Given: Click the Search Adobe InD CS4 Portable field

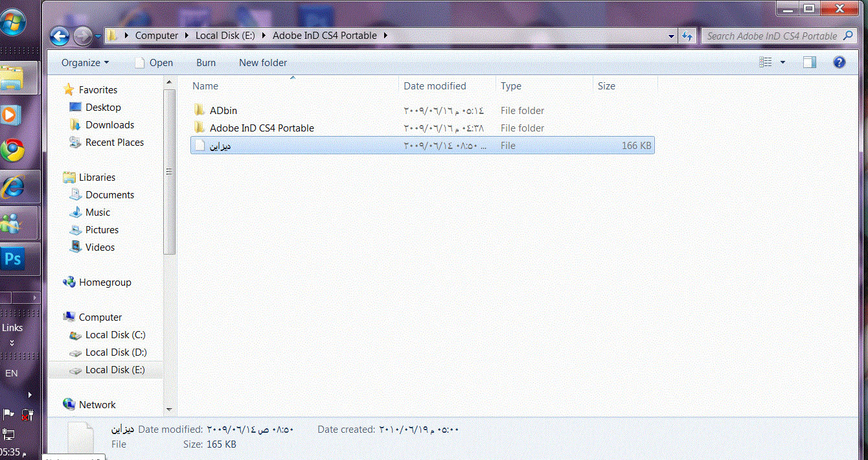Looking at the screenshot, I should click(x=772, y=36).
